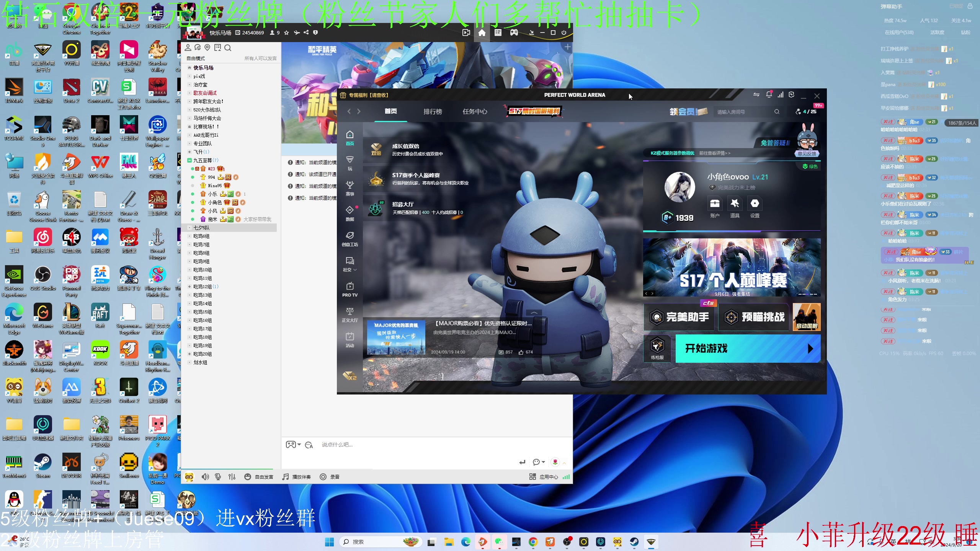
Task: Open the gamepad dropdown arrow beside message input
Action: [x=299, y=445]
